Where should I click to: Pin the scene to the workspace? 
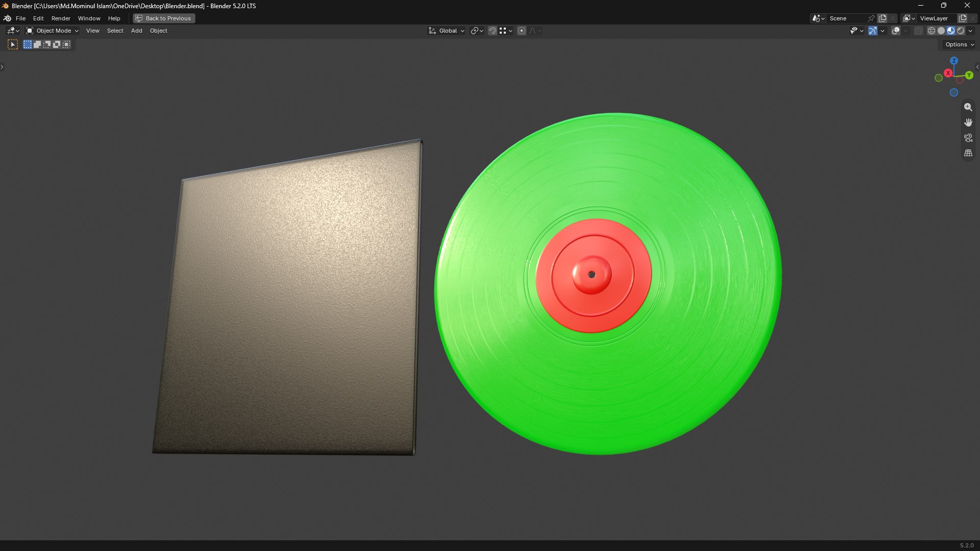tap(871, 18)
